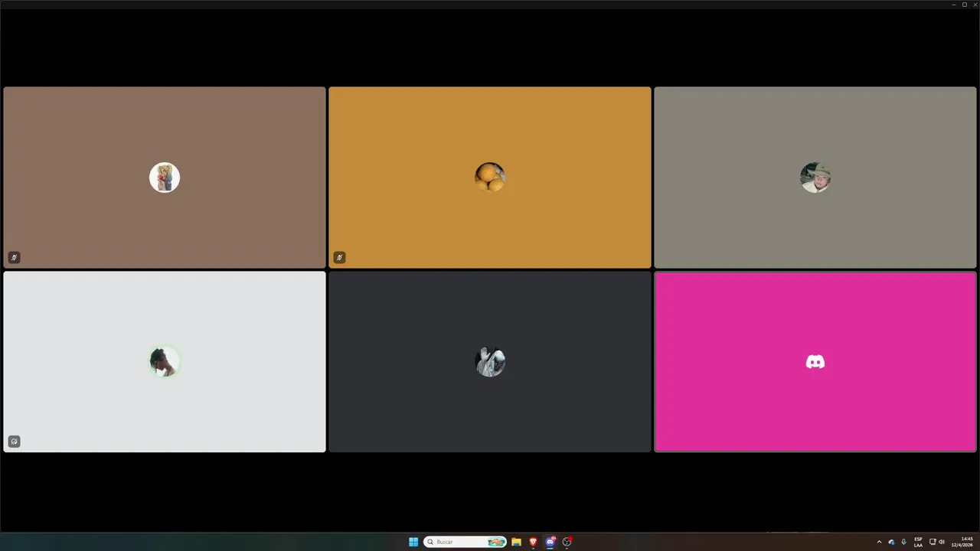Minimize the Discord window
The image size is (980, 551).
(953, 5)
